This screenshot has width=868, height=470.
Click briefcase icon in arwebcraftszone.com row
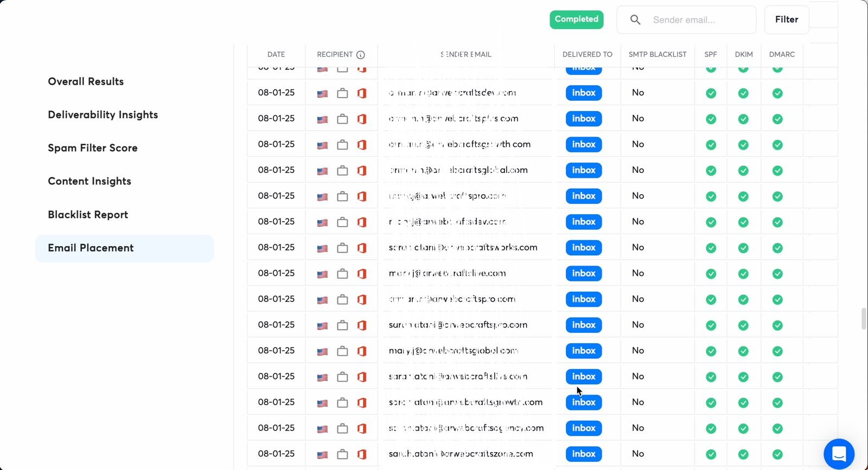342,454
